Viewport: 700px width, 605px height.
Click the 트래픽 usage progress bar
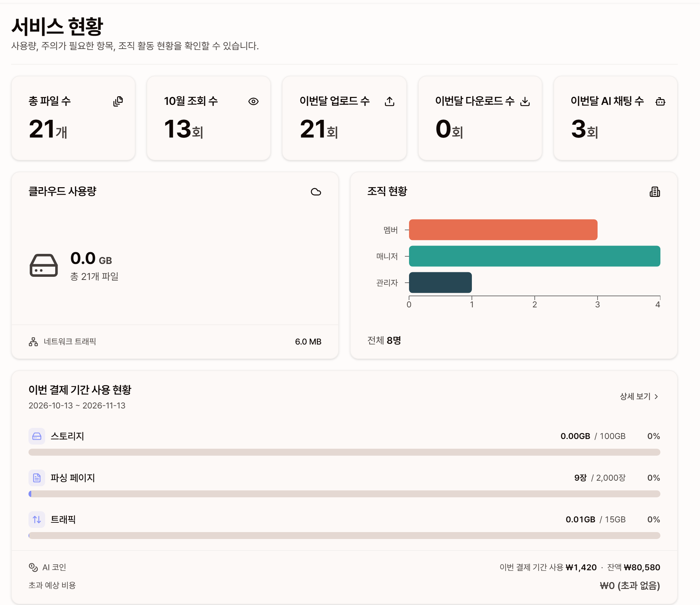[344, 536]
